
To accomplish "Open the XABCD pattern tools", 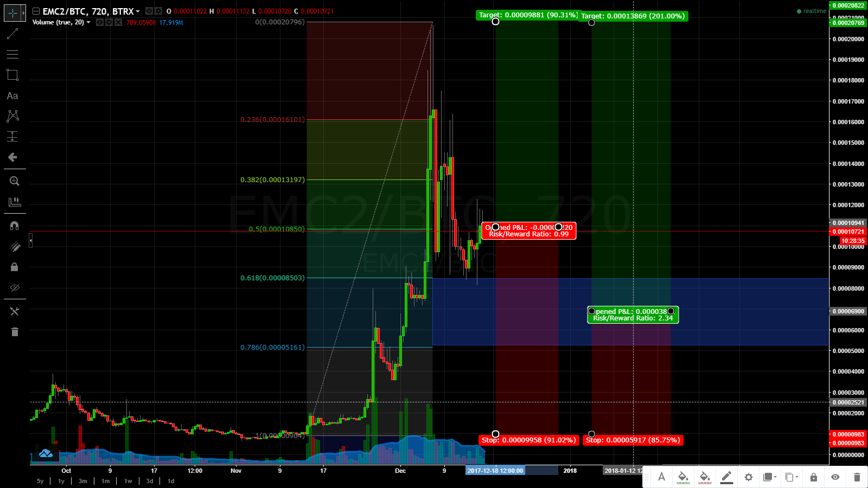I will (x=12, y=116).
